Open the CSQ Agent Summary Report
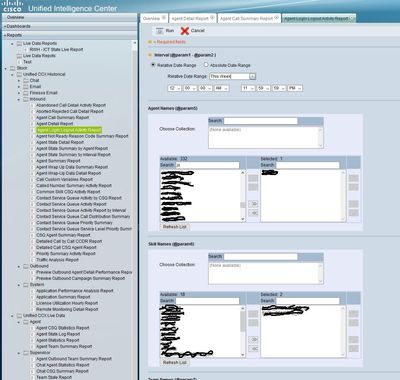Viewport: 400px width, 380px height. pos(63,235)
